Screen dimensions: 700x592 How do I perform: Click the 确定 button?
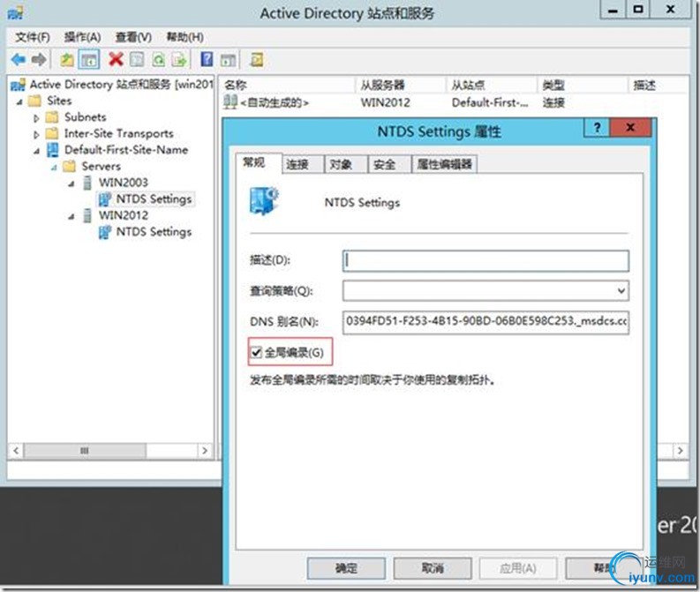click(x=346, y=568)
